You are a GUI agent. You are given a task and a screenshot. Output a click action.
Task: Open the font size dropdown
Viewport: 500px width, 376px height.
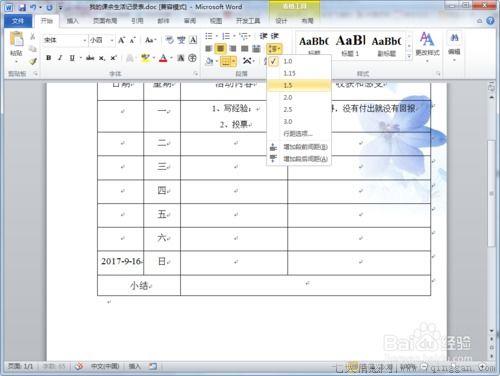pyautogui.click(x=111, y=40)
